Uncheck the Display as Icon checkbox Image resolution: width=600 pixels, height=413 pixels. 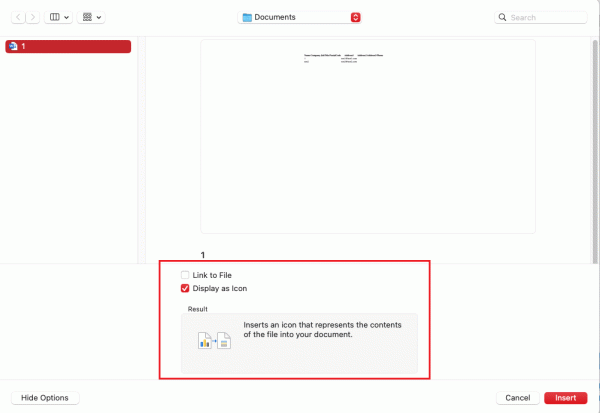pos(185,288)
